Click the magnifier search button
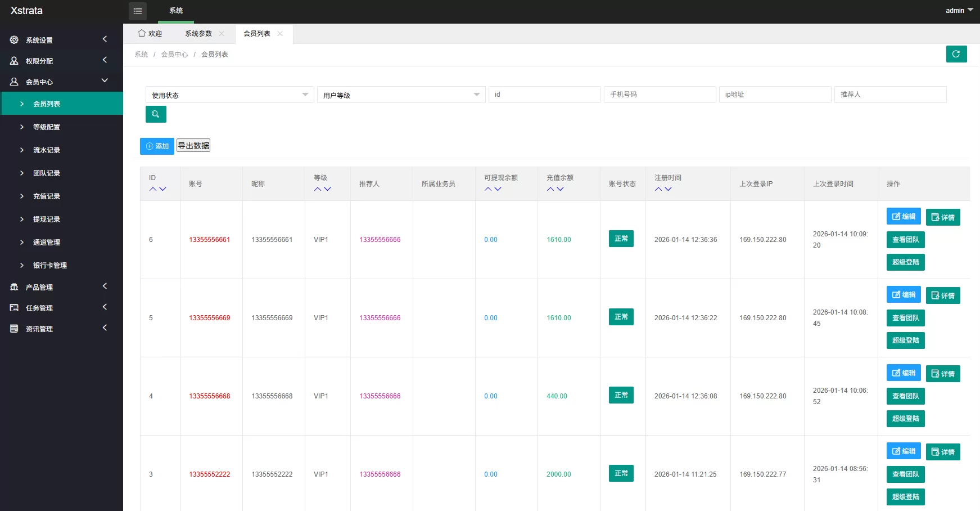Viewport: 980px width, 511px height. [x=156, y=114]
